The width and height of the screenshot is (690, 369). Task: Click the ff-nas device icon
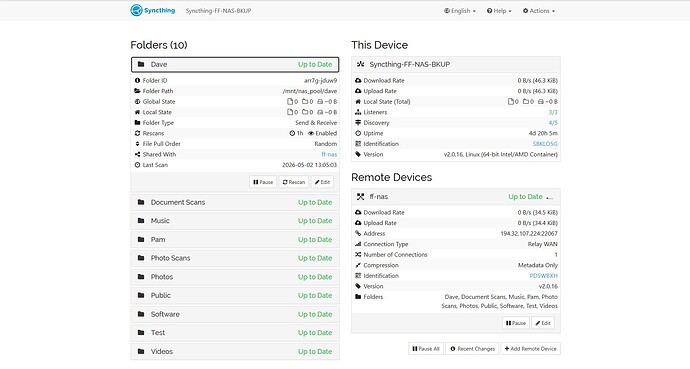360,197
